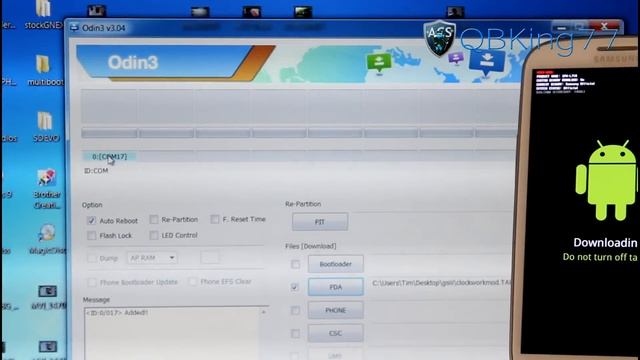The width and height of the screenshot is (640, 360).
Task: Click the Phone Bootloader Update checkbox
Action: [92, 282]
